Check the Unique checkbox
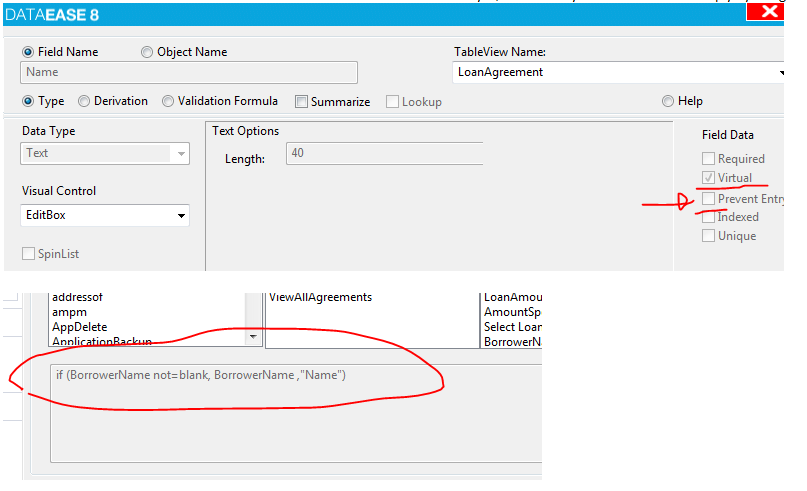The height and width of the screenshot is (491, 807). (708, 236)
